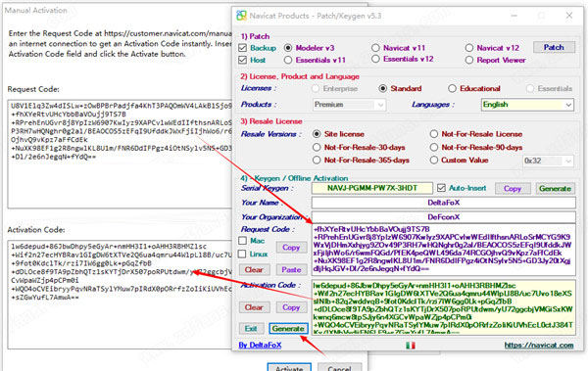
Task: Click Cancel in the Manual Activation window
Action: tap(340, 368)
